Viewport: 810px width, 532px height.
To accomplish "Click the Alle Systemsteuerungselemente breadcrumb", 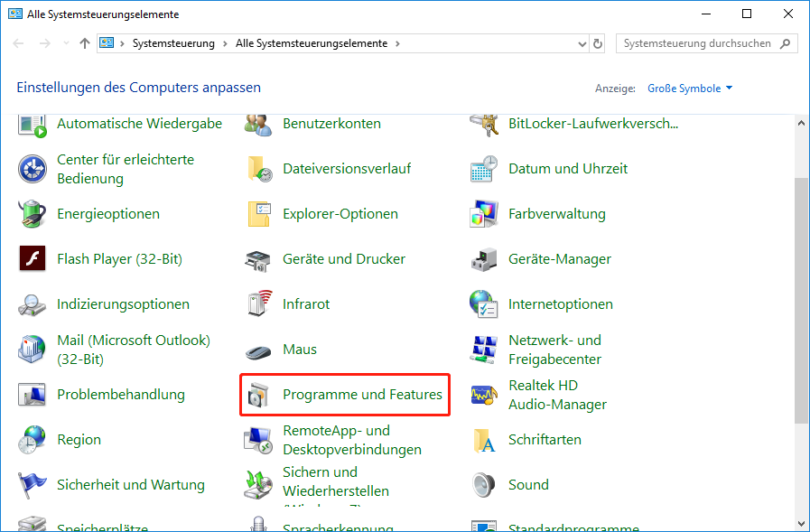I will coord(312,44).
